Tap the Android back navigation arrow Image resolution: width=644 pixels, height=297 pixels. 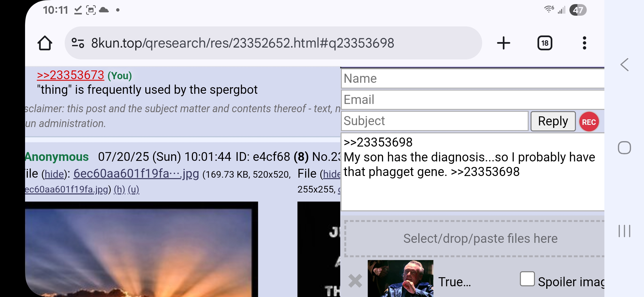click(624, 65)
